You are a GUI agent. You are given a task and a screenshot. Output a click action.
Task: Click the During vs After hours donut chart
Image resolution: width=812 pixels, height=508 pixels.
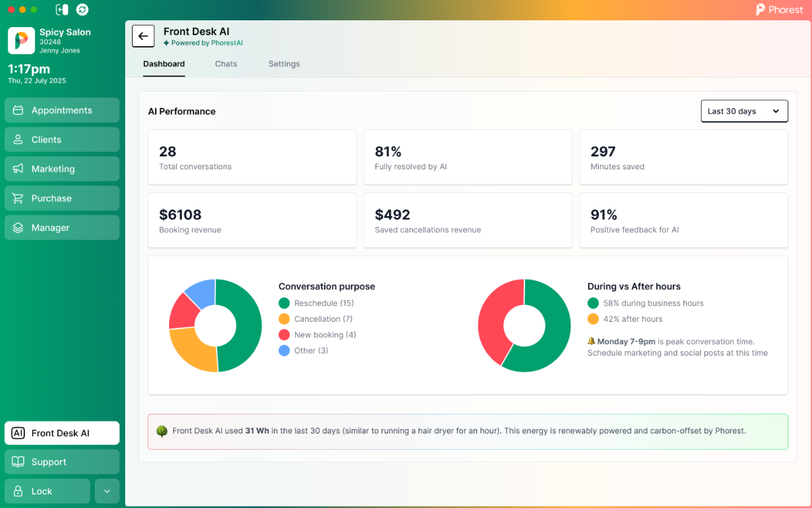[x=524, y=326]
